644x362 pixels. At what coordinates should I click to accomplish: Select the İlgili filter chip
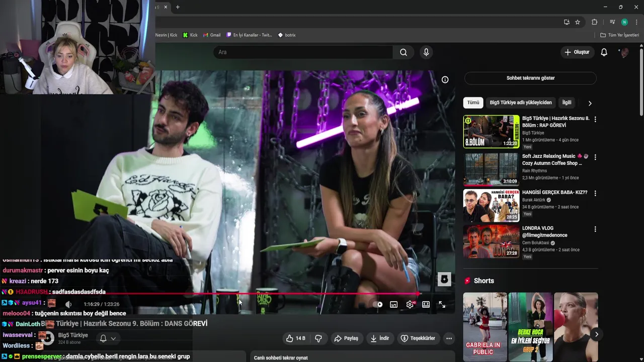567,103
